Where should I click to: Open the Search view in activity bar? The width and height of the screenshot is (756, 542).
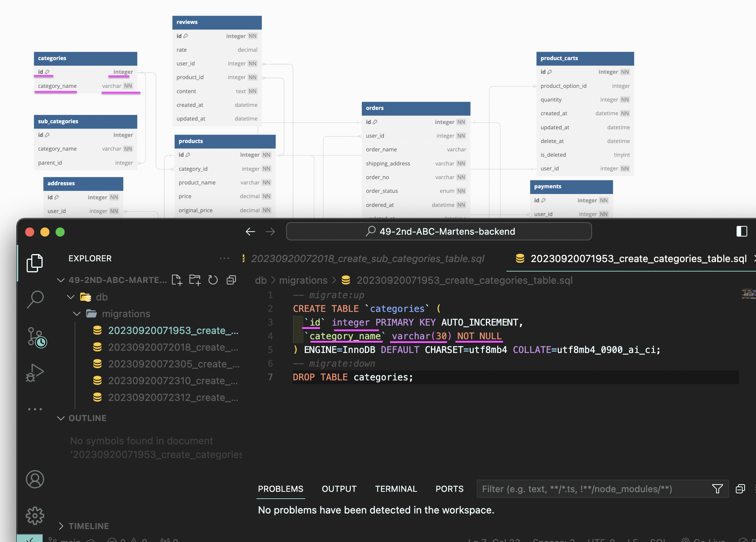(x=35, y=299)
